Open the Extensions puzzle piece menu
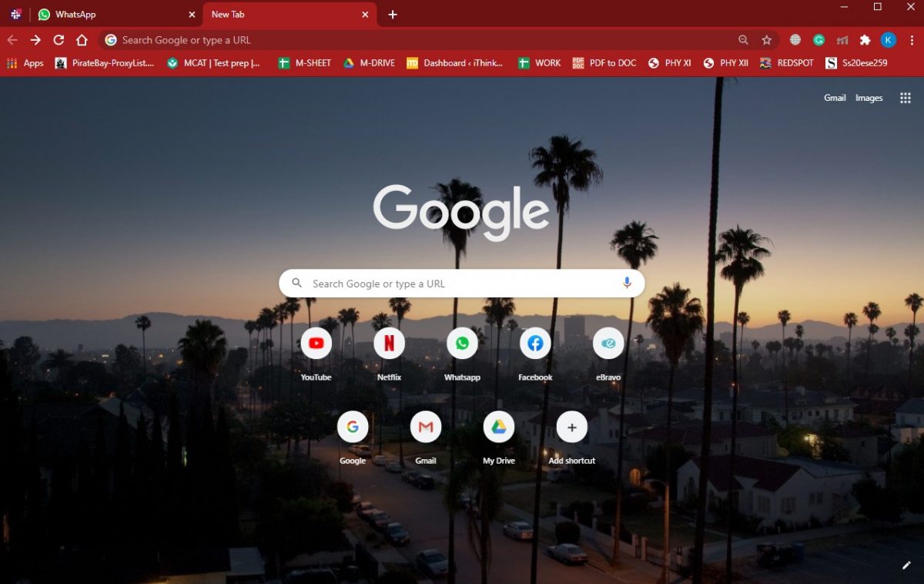924x584 pixels. [x=865, y=40]
